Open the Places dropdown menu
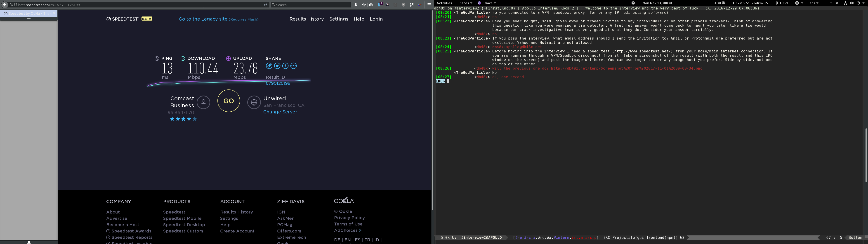 pos(465,3)
